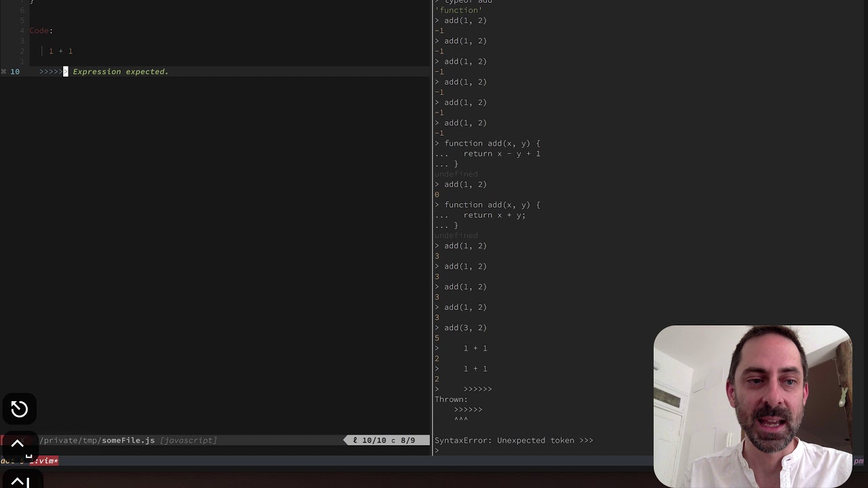This screenshot has width=868, height=488.
Task: Click 'return x + y;' in the REPL
Action: pyautogui.click(x=494, y=215)
